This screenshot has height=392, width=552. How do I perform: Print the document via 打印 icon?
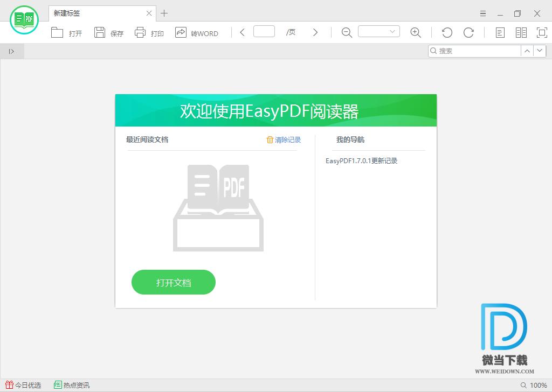pos(140,32)
